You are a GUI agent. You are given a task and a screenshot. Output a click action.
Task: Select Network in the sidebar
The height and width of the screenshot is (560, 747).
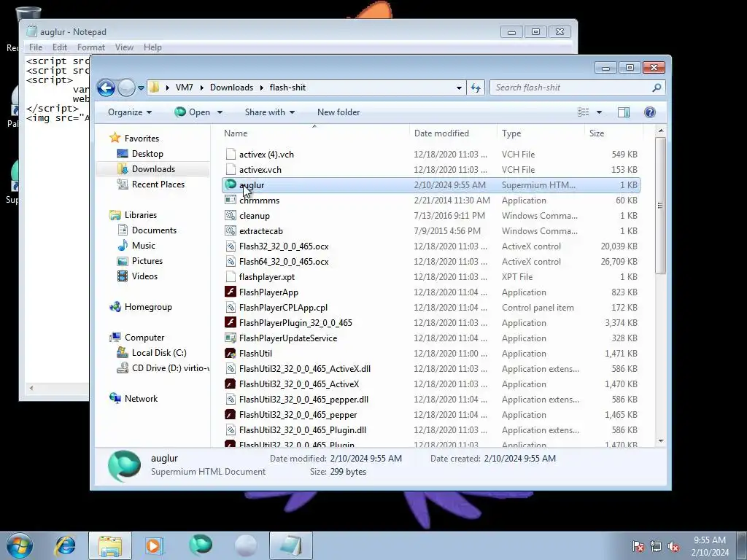coord(141,399)
